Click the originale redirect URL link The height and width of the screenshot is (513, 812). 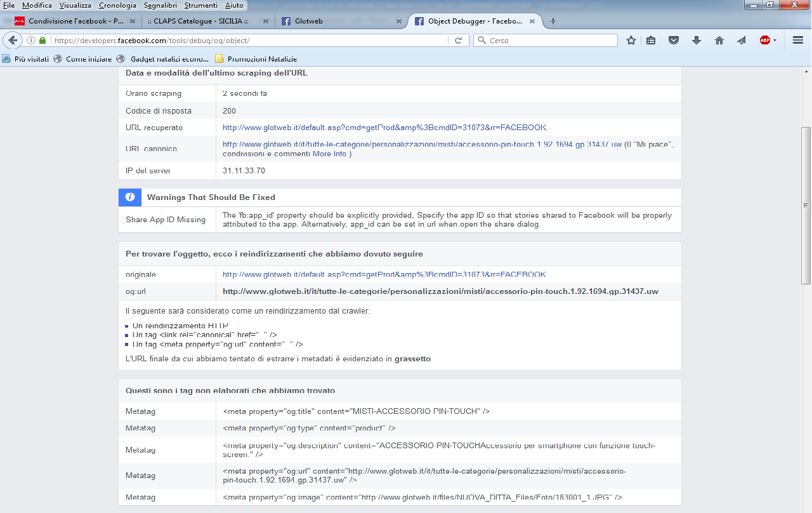pos(384,274)
